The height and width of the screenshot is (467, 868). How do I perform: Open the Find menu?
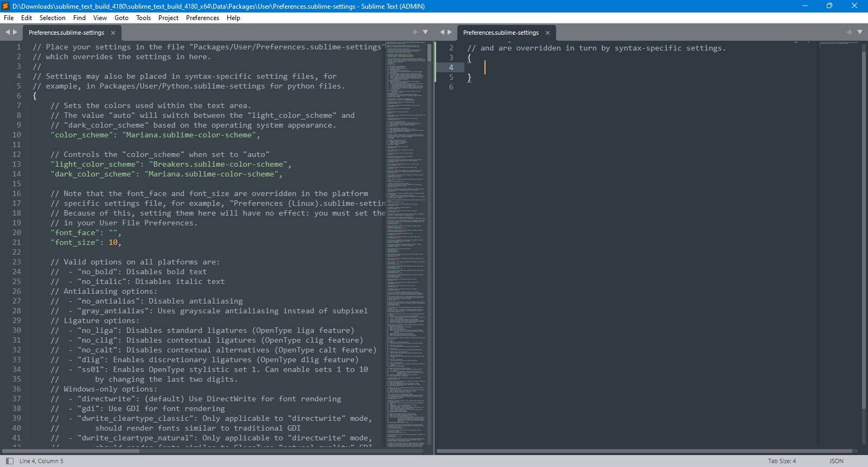click(79, 18)
